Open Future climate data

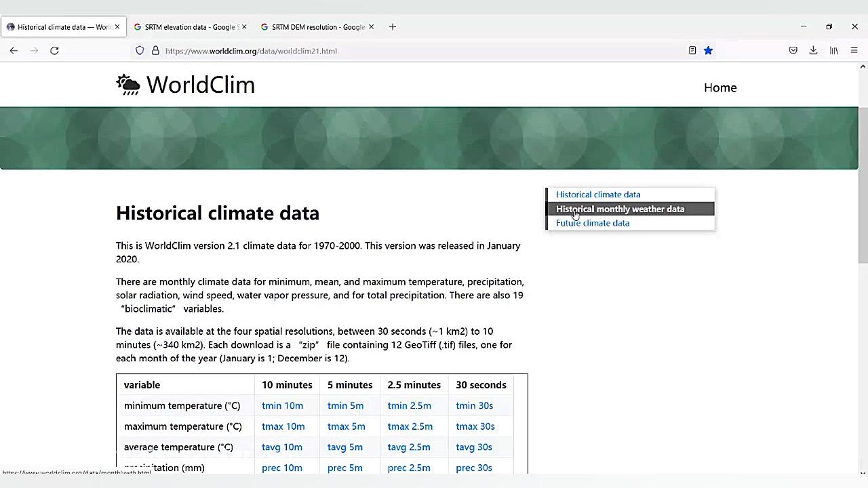(593, 223)
